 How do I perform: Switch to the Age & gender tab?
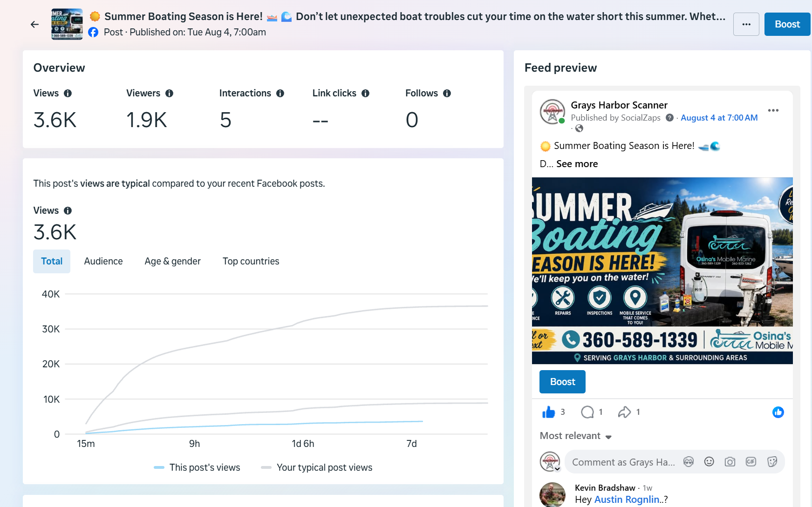click(x=173, y=261)
